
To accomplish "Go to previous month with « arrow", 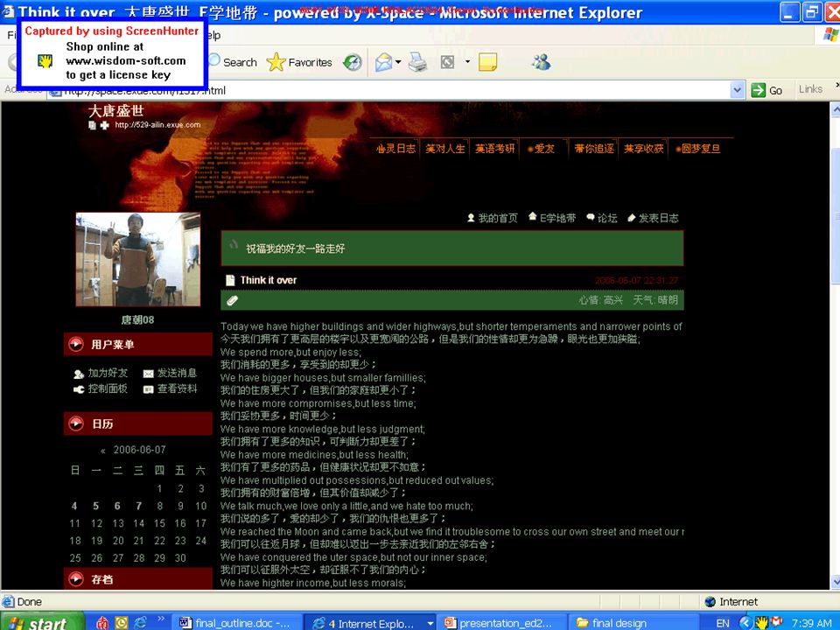I will point(103,451).
